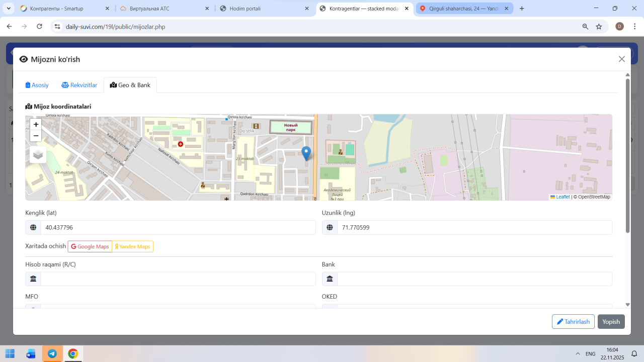The image size is (644, 362).
Task: Open Telegram from the taskbar
Action: 52,353
